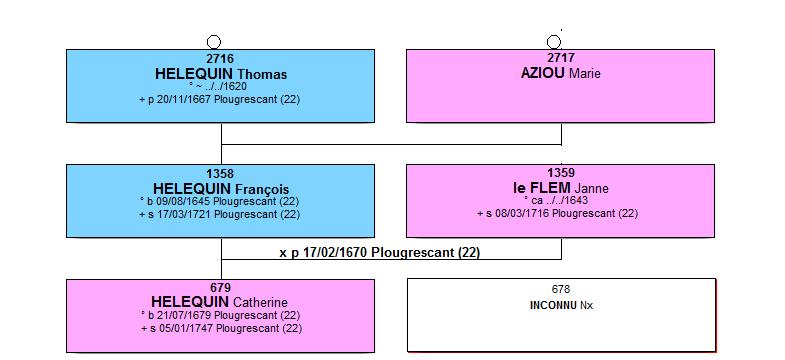
Task: Click Sosa number 2716
Action: (x=220, y=59)
